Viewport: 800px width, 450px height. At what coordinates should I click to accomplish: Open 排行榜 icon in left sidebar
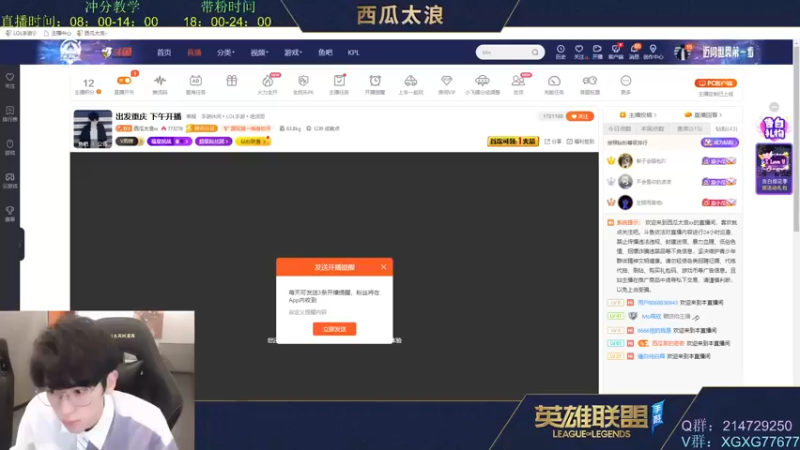[x=10, y=113]
